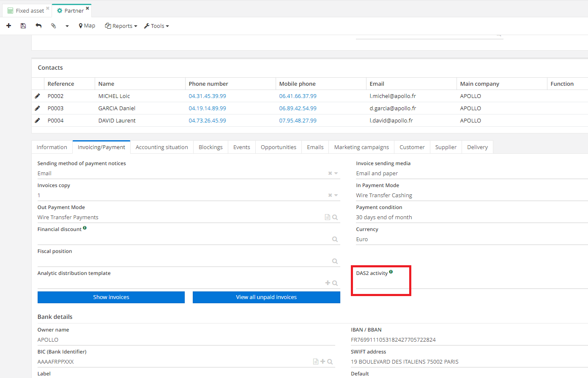
Task: Search Out Payment Mode with magnifier icon
Action: click(x=335, y=217)
